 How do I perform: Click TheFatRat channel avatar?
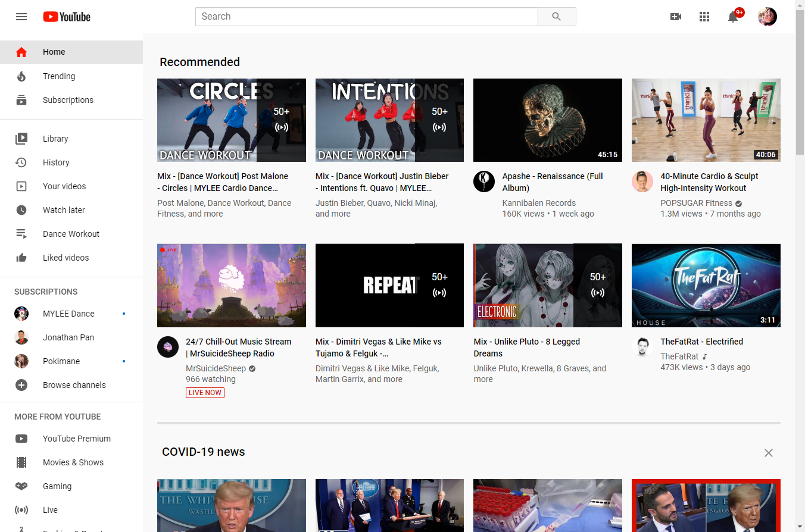[642, 347]
